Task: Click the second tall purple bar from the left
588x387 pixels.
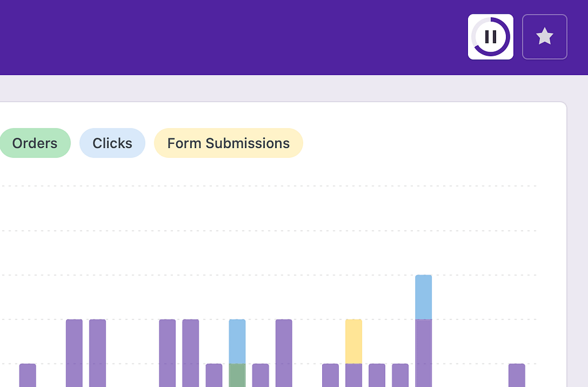Action: coord(98,353)
